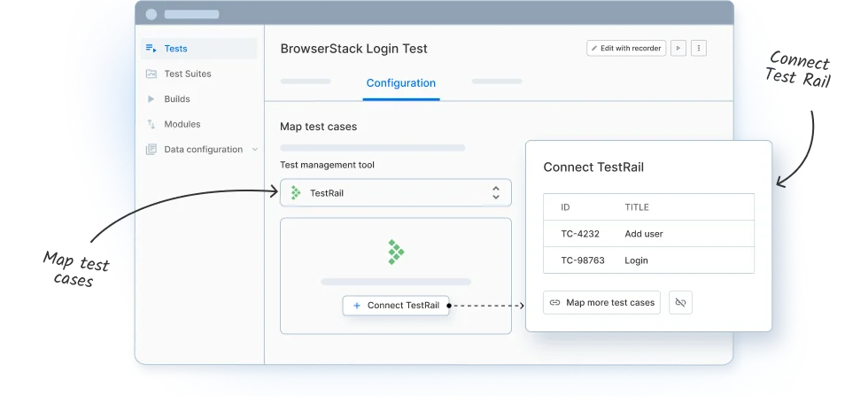Click the TestRail dropdown up-down arrows
Image resolution: width=868 pixels, height=396 pixels.
[x=496, y=193]
